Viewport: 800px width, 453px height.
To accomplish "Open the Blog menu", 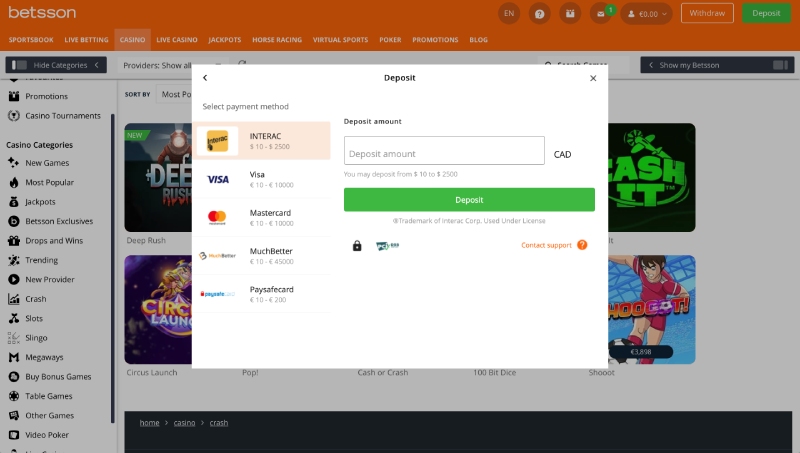I will pyautogui.click(x=479, y=39).
